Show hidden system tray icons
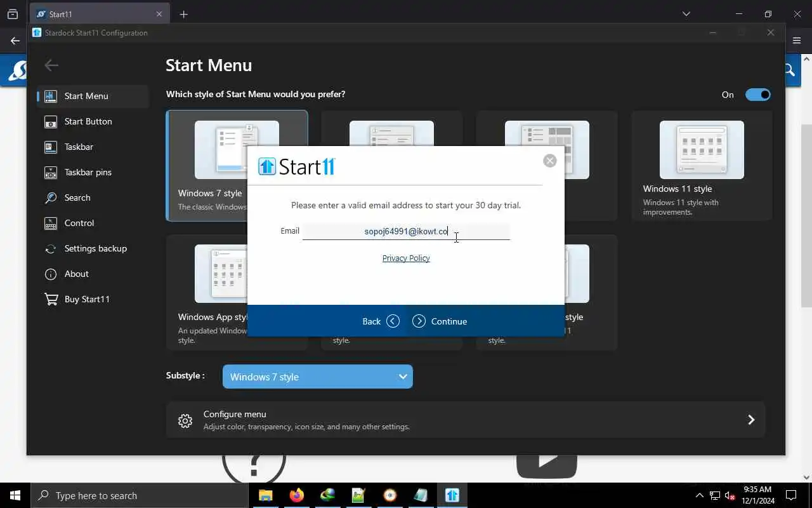Image resolution: width=812 pixels, height=508 pixels. coord(699,495)
